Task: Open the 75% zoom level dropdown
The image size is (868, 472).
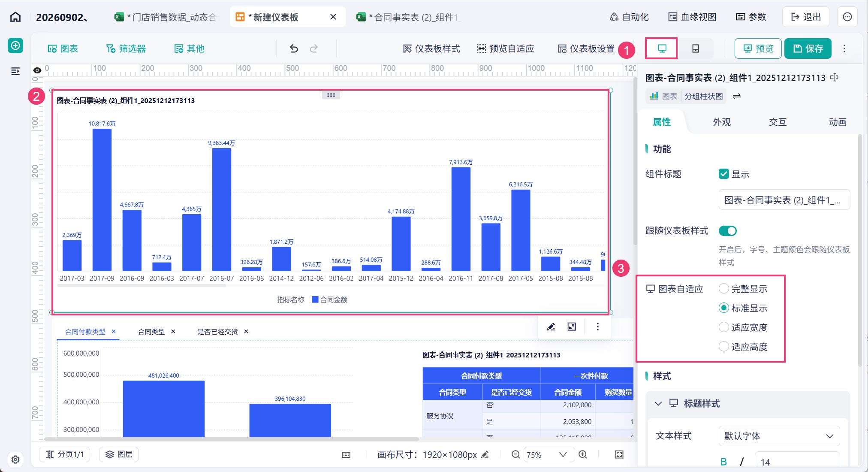Action: (x=549, y=454)
